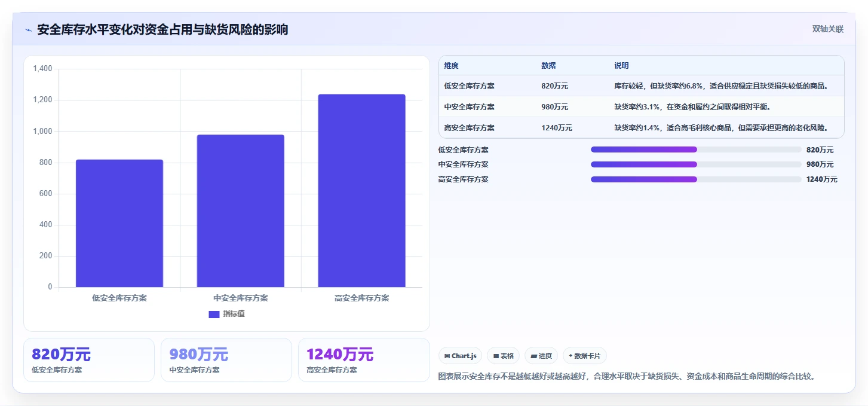Click the 820万元 value beside the progress bar

(820, 150)
